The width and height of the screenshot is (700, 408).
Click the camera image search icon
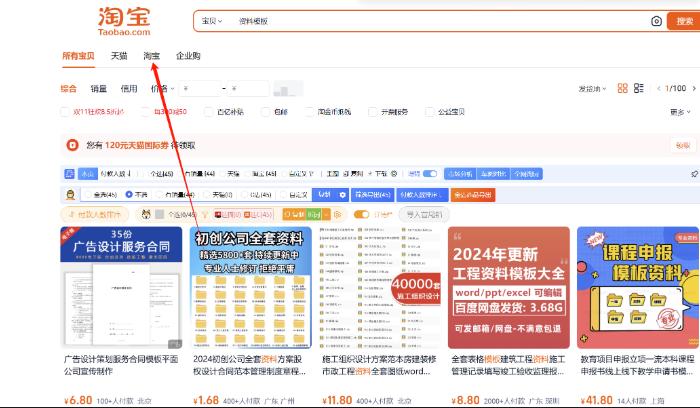click(x=656, y=20)
